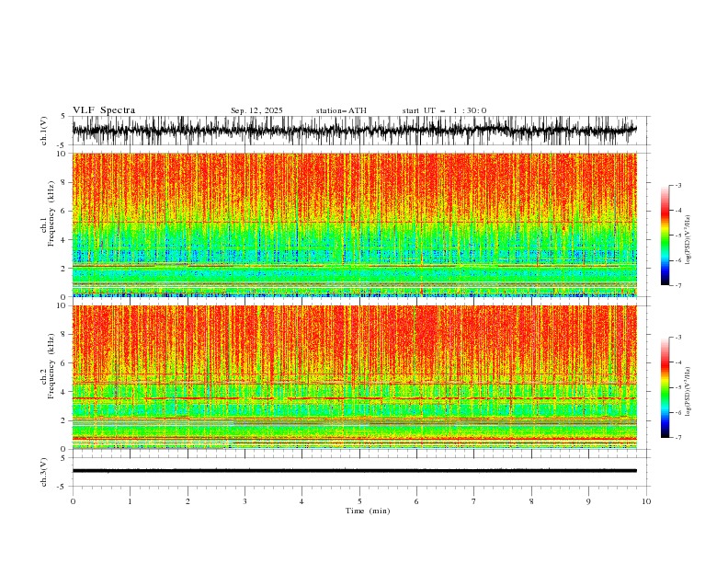Click the upper colorbar 'log(PSD)(V²/Hz)' label
The width and height of the screenshot is (728, 563).
(x=688, y=240)
